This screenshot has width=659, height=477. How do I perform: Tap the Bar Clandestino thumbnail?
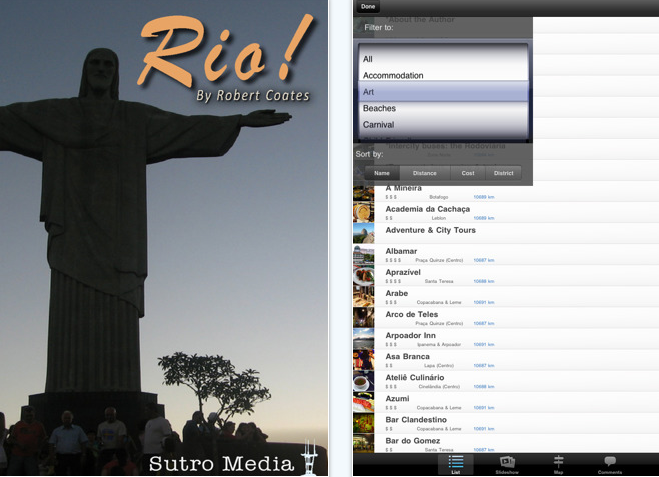[364, 422]
